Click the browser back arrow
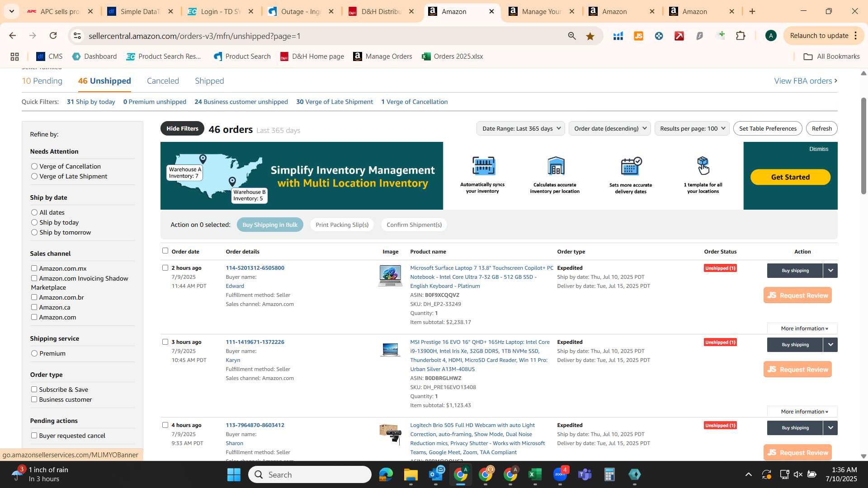Image resolution: width=868 pixels, height=488 pixels. (x=12, y=36)
